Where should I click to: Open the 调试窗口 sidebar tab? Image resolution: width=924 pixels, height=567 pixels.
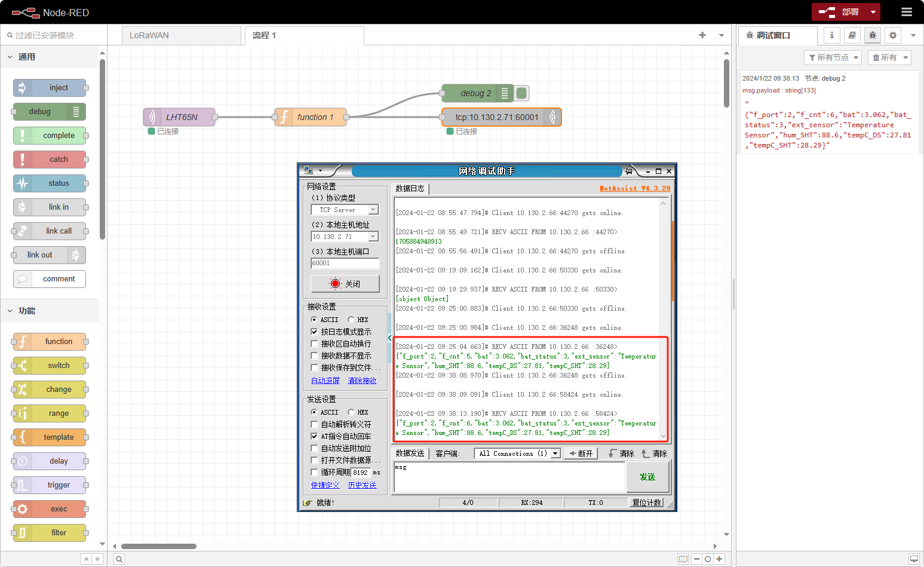click(778, 35)
